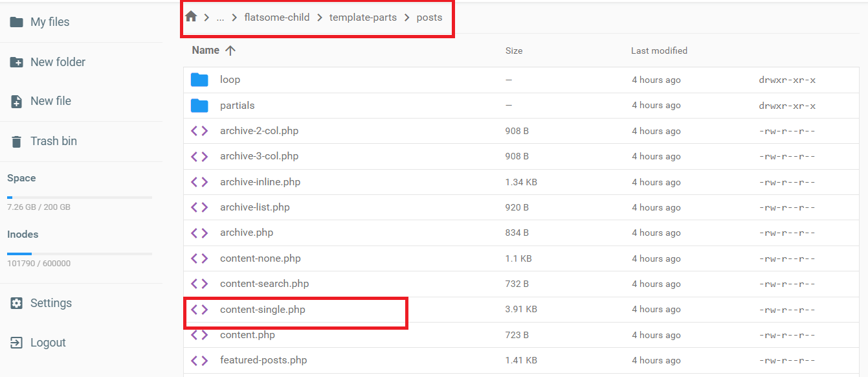Click the partials folder icon
This screenshot has height=377, width=868.
click(199, 106)
